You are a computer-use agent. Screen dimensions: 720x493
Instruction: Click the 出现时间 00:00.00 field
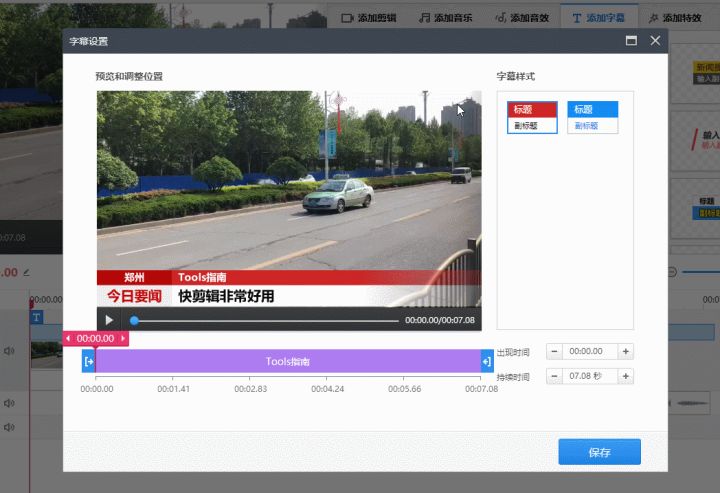coord(590,351)
